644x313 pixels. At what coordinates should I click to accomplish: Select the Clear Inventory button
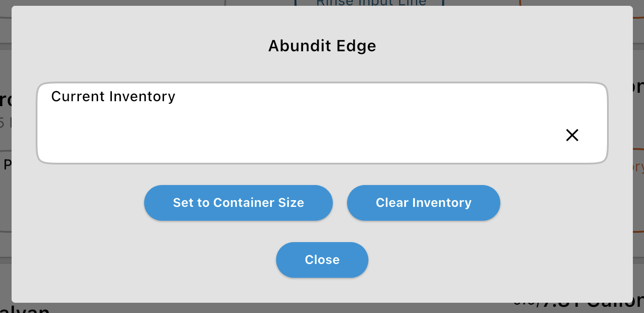click(x=423, y=203)
